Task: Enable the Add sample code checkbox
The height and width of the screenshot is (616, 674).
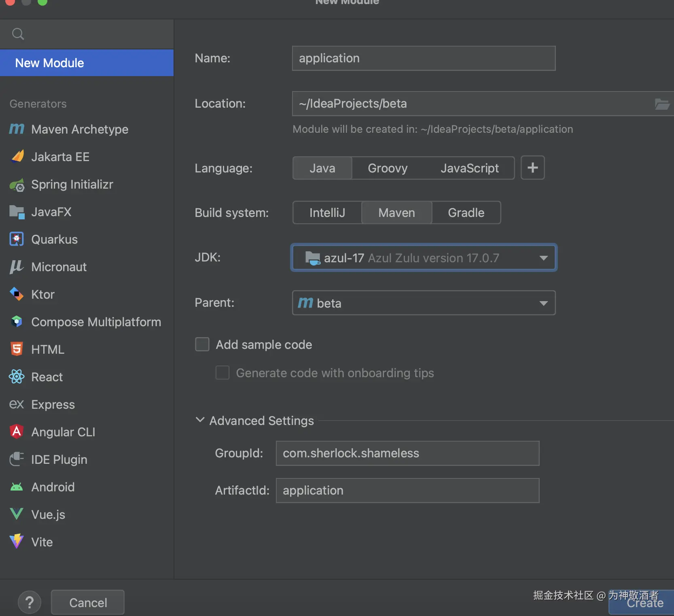Action: click(202, 344)
